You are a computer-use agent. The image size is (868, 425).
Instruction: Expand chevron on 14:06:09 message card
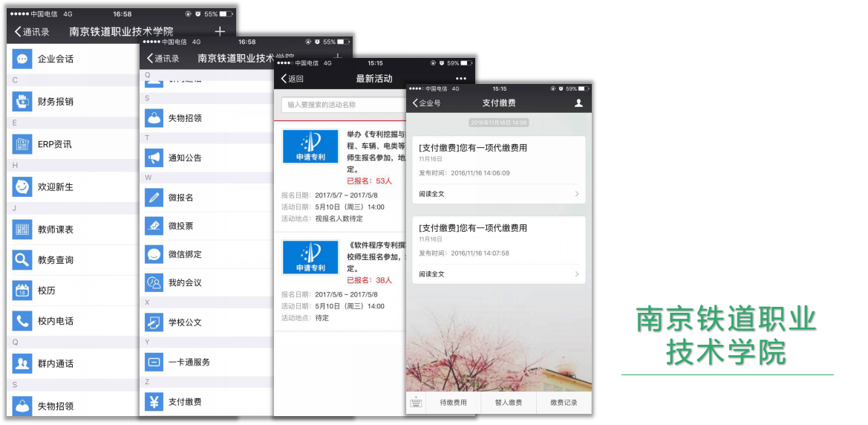click(x=577, y=194)
